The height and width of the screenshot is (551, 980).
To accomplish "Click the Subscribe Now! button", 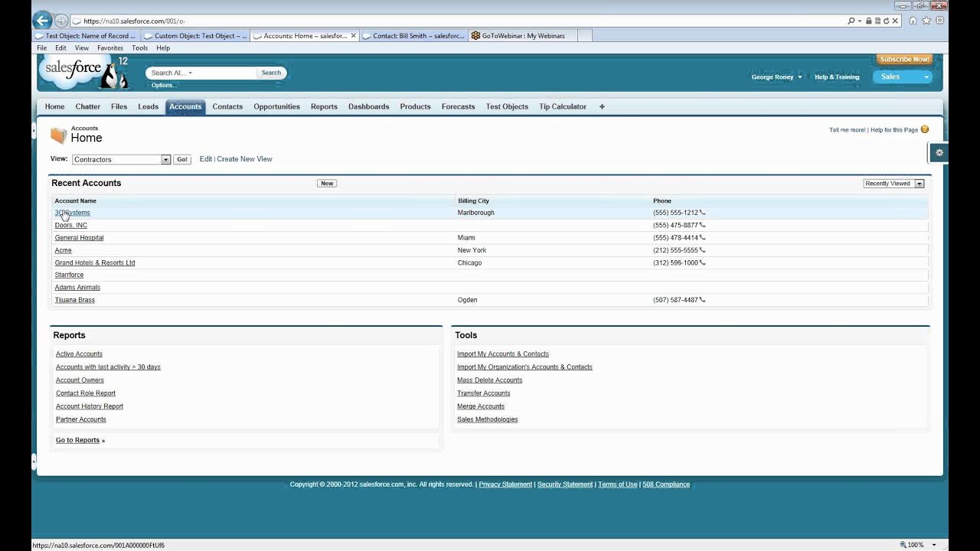I will [x=904, y=59].
